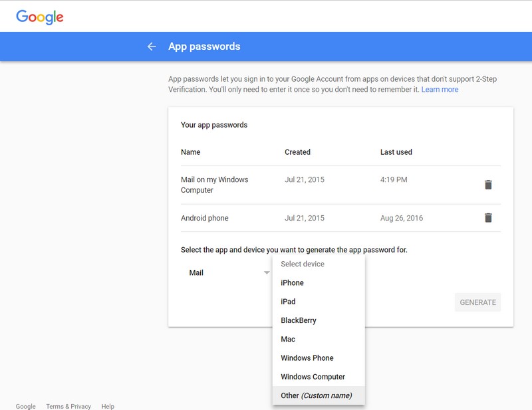
Task: Click the Android phone entry name
Action: [205, 218]
